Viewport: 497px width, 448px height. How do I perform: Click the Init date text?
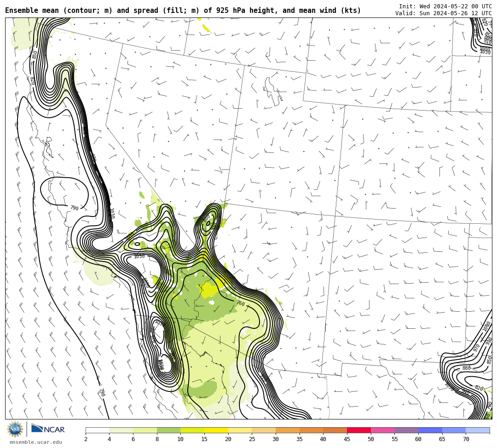445,6
